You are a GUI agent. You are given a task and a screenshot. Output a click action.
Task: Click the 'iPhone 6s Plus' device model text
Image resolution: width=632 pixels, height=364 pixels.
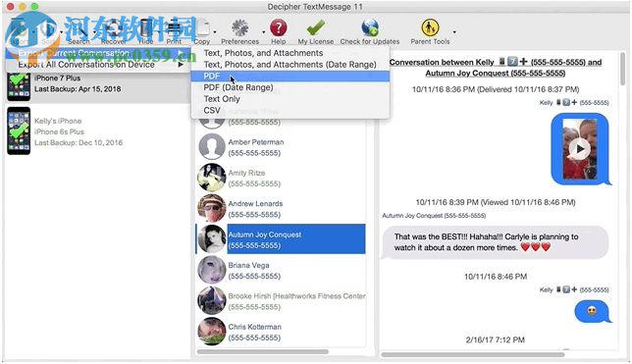(x=59, y=131)
